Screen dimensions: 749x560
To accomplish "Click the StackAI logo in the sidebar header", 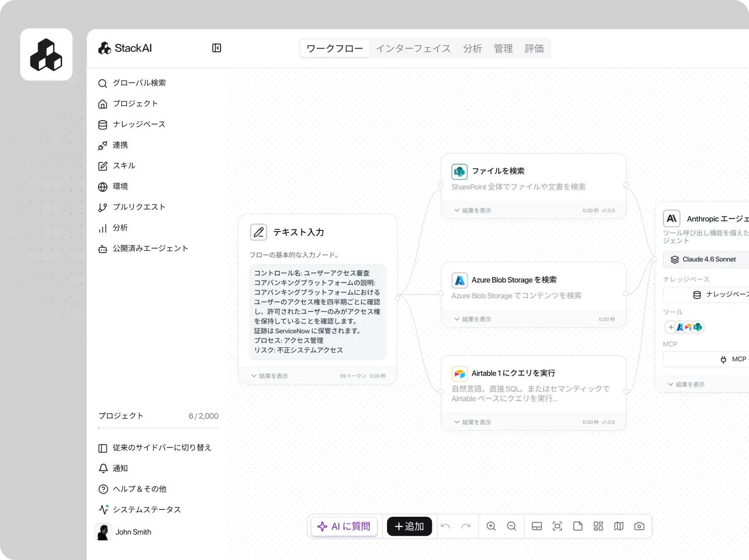I will (125, 48).
